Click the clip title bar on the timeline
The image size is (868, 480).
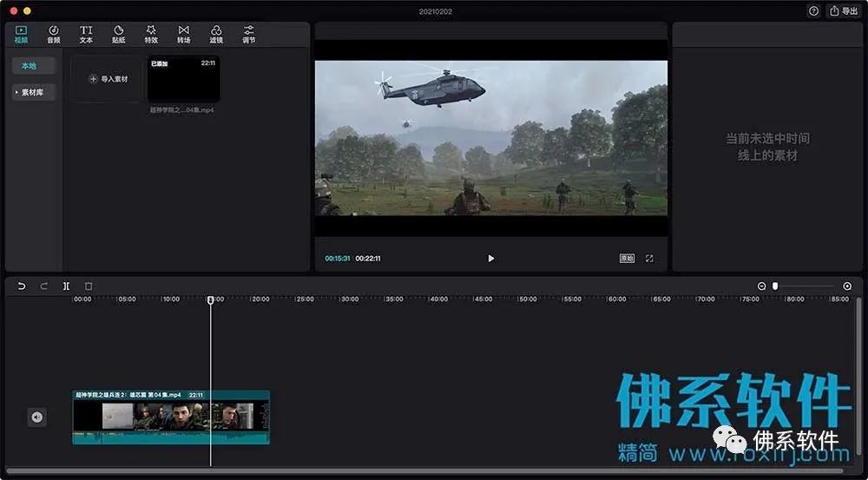tap(171, 395)
